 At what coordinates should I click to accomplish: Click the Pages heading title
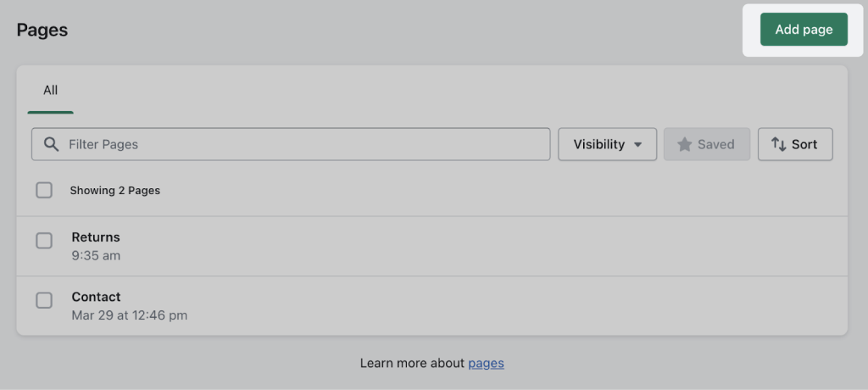[x=42, y=30]
